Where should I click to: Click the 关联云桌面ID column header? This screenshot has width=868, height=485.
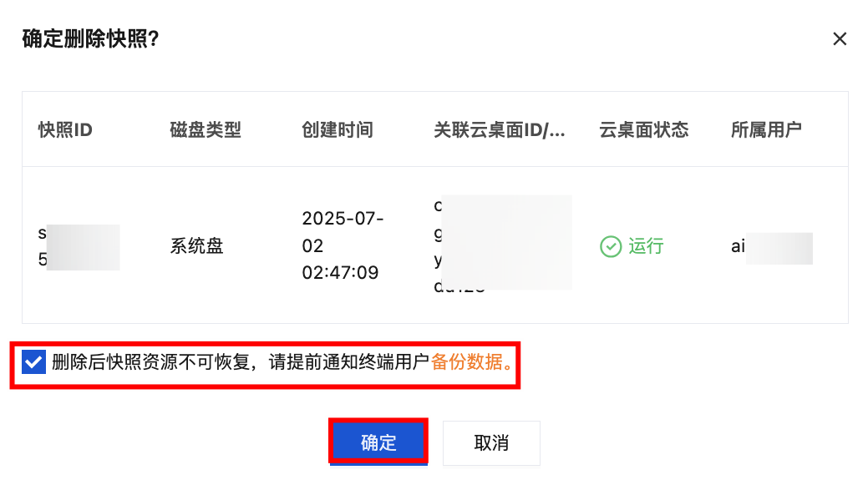pyautogui.click(x=499, y=130)
